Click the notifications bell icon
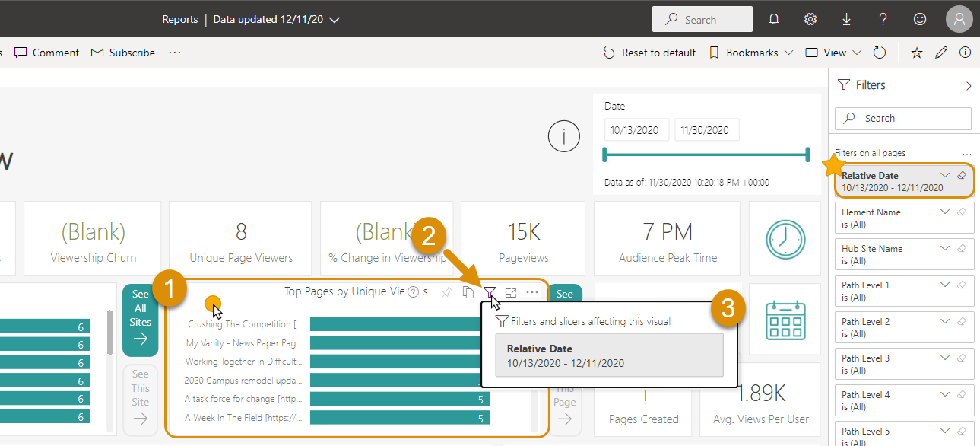980x446 pixels. (774, 19)
